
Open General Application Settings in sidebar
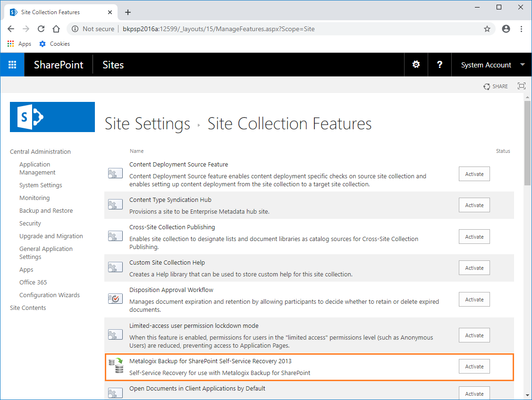[x=46, y=252]
